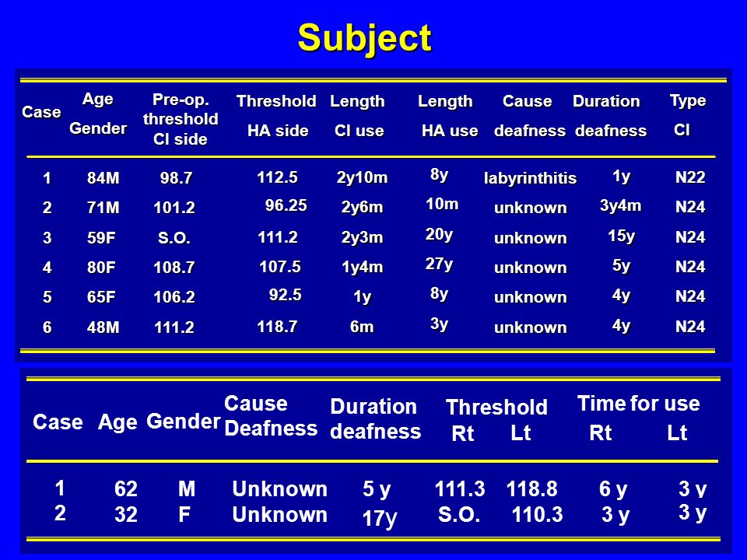This screenshot has height=560, width=747.
Task: Click the yellow 'Subject' slide title
Action: click(x=364, y=39)
